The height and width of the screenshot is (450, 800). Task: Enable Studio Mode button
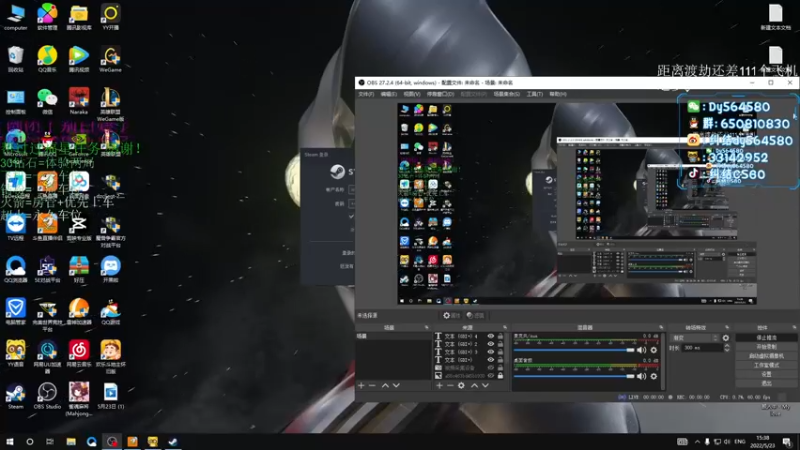766,365
